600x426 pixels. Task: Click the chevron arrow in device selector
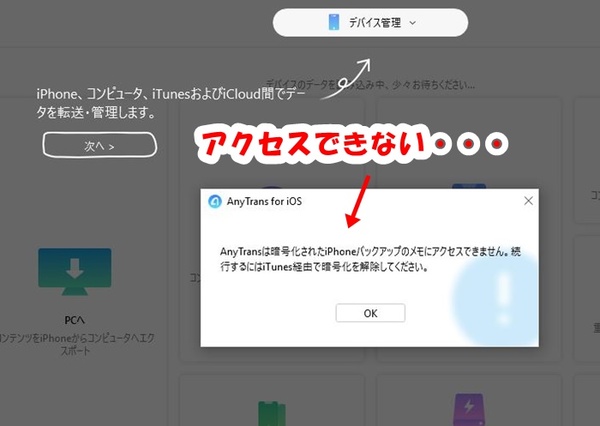tap(412, 23)
